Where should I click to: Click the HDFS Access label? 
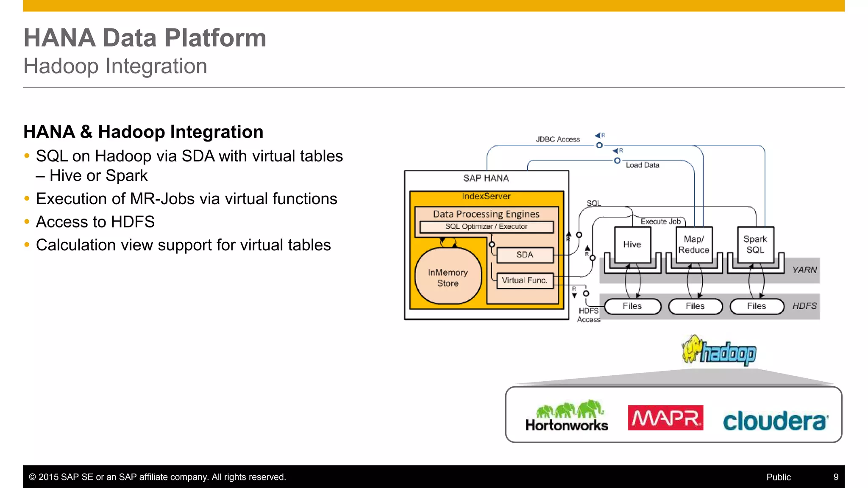(589, 315)
